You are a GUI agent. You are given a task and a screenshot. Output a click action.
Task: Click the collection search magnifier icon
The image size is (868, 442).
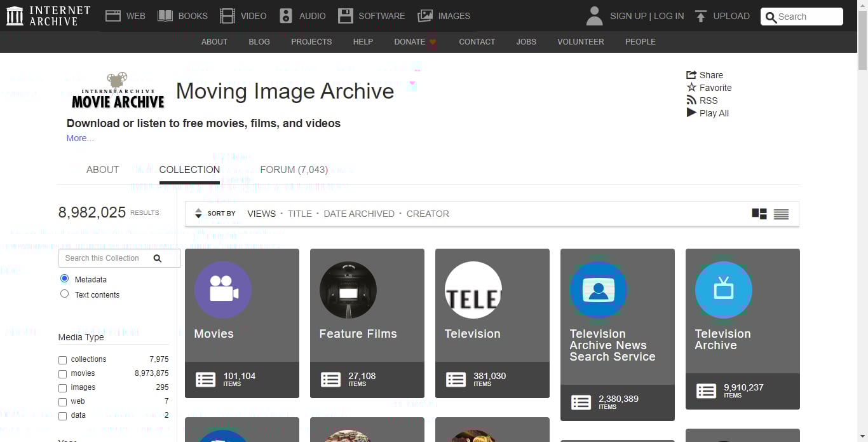coord(158,258)
